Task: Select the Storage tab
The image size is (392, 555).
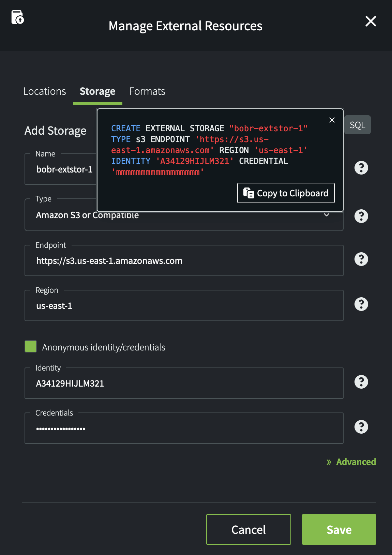Action: [97, 91]
